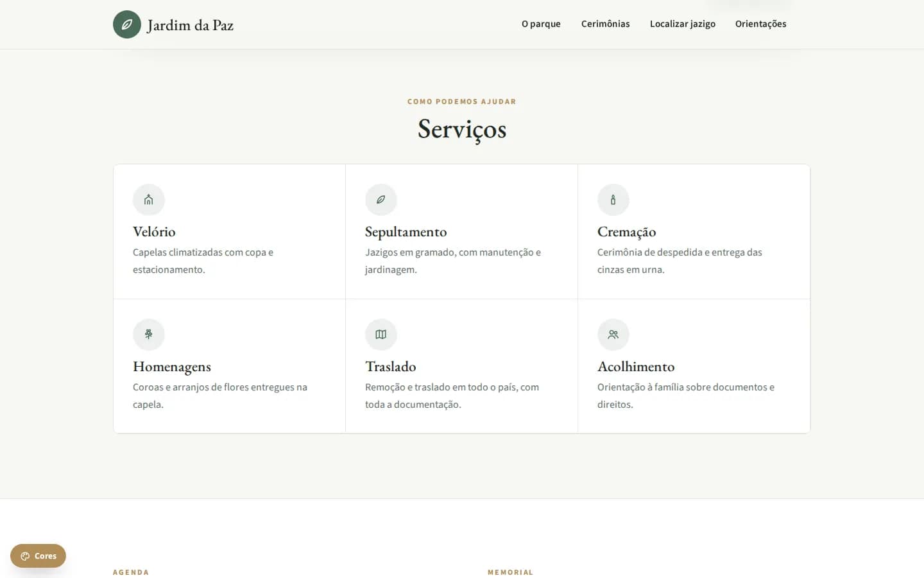Click the Acolhimento people icon
Image resolution: width=924 pixels, height=578 pixels.
[x=613, y=335]
